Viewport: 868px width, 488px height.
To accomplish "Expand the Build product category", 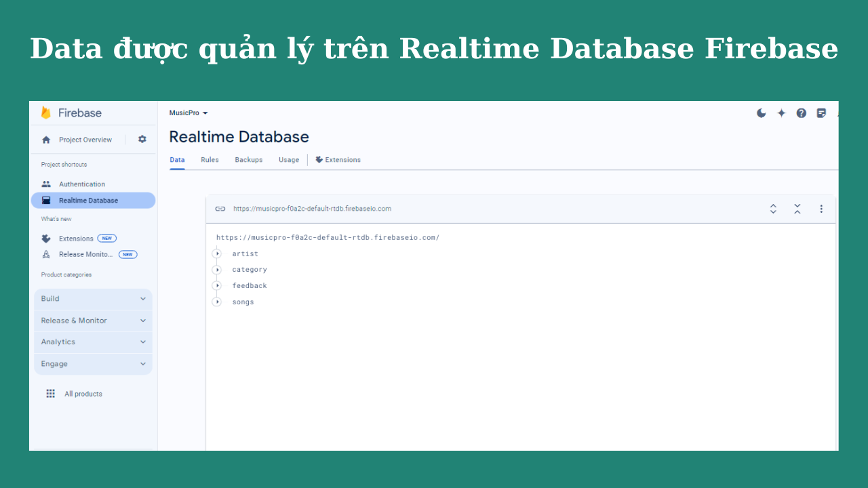I will coord(93,299).
